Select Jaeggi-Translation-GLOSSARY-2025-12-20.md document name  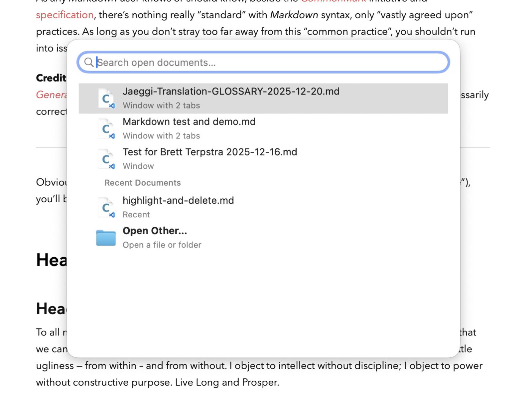[x=231, y=92]
